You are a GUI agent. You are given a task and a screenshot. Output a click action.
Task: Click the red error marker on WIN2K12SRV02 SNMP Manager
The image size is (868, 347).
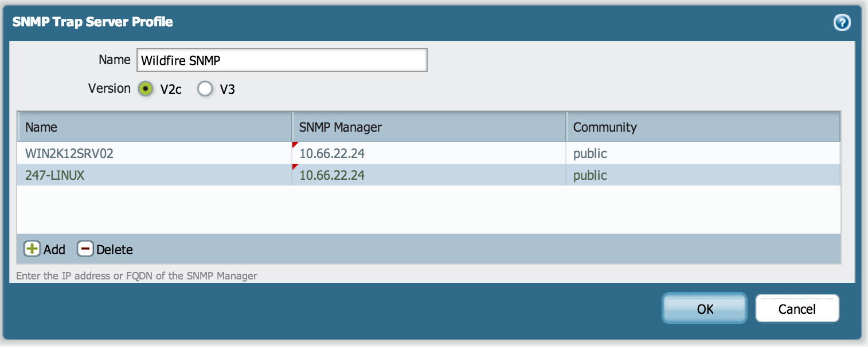[x=296, y=144]
